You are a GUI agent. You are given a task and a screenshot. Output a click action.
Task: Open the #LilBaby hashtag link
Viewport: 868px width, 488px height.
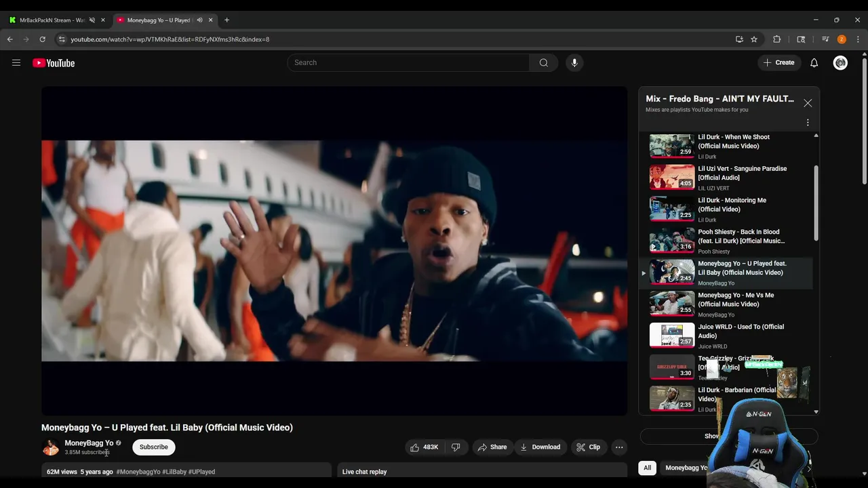[x=174, y=472]
